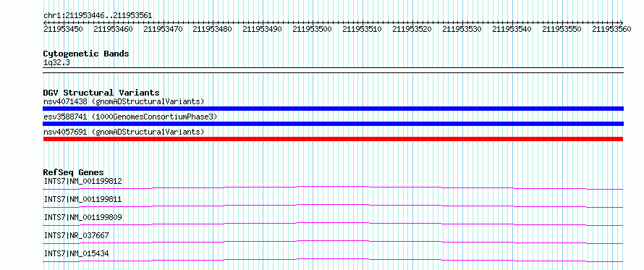Open transcript INTS7|NM_001199811
The height and width of the screenshot is (270, 644).
coord(83,199)
